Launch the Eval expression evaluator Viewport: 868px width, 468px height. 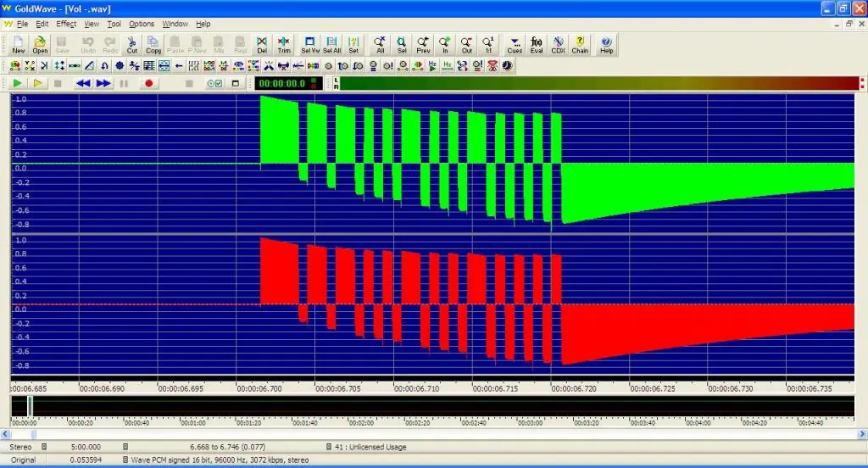(x=536, y=45)
